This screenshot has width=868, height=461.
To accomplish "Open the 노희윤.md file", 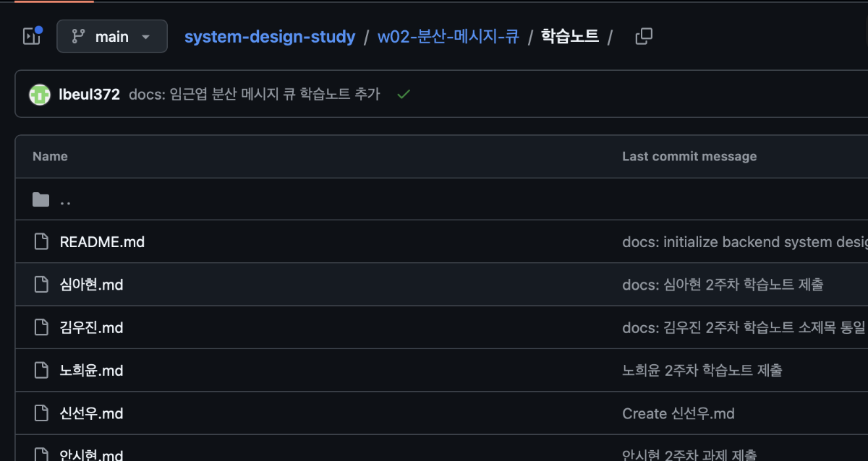I will (x=91, y=371).
